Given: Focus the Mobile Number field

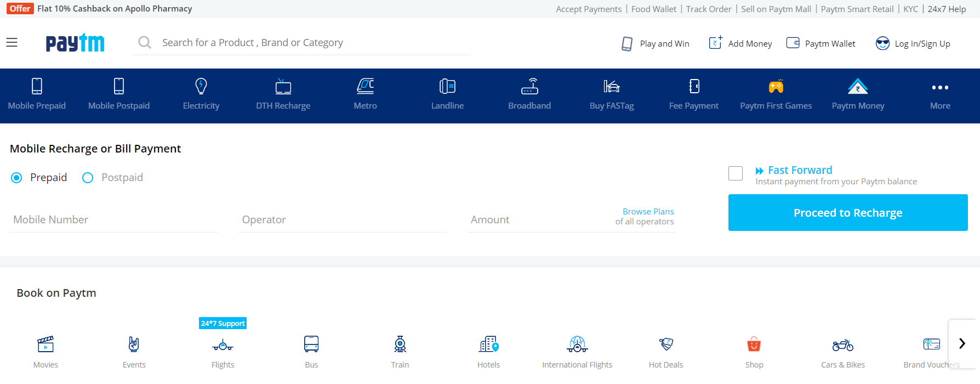Looking at the screenshot, I should [114, 219].
